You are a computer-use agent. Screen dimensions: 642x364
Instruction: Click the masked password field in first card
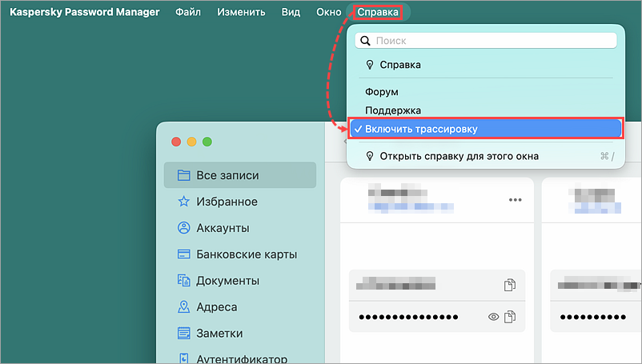coord(408,317)
